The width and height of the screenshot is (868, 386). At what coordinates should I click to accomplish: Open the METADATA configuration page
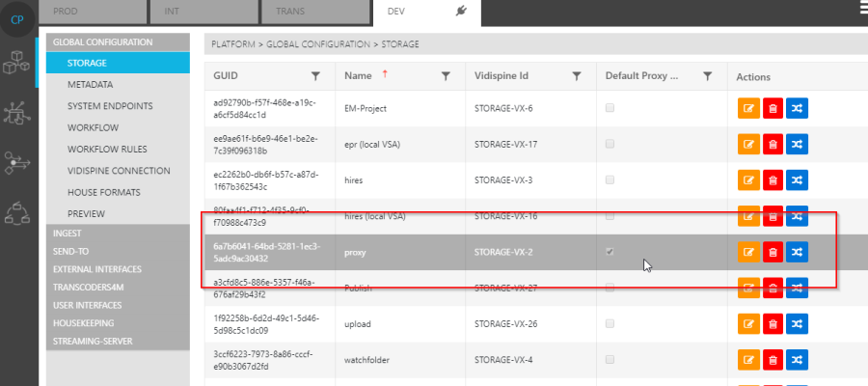[90, 84]
